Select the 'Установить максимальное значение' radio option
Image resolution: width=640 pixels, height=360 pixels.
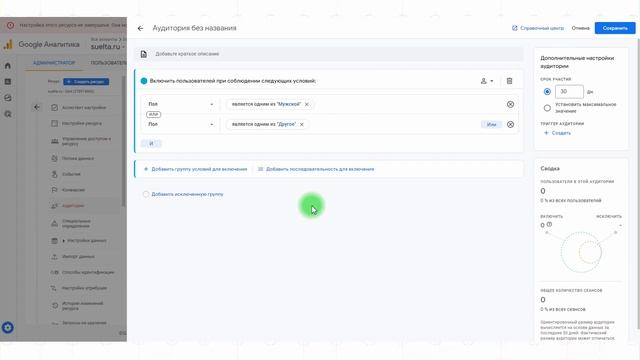click(547, 108)
